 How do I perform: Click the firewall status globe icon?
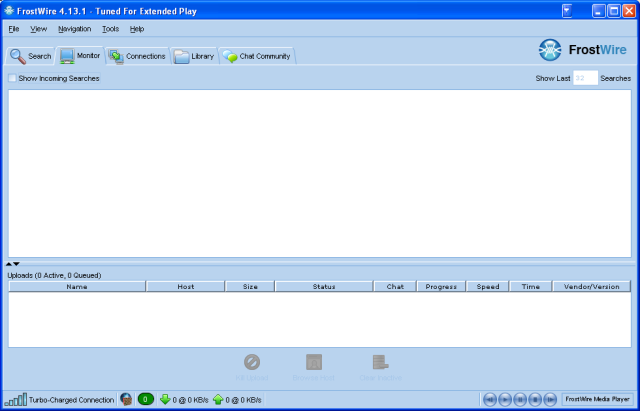coord(126,399)
